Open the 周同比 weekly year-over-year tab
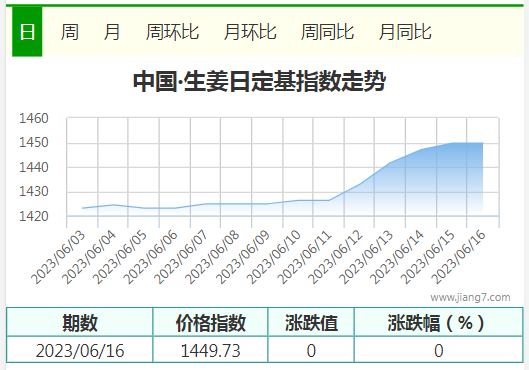Image resolution: width=529 pixels, height=370 pixels. pyautogui.click(x=327, y=32)
